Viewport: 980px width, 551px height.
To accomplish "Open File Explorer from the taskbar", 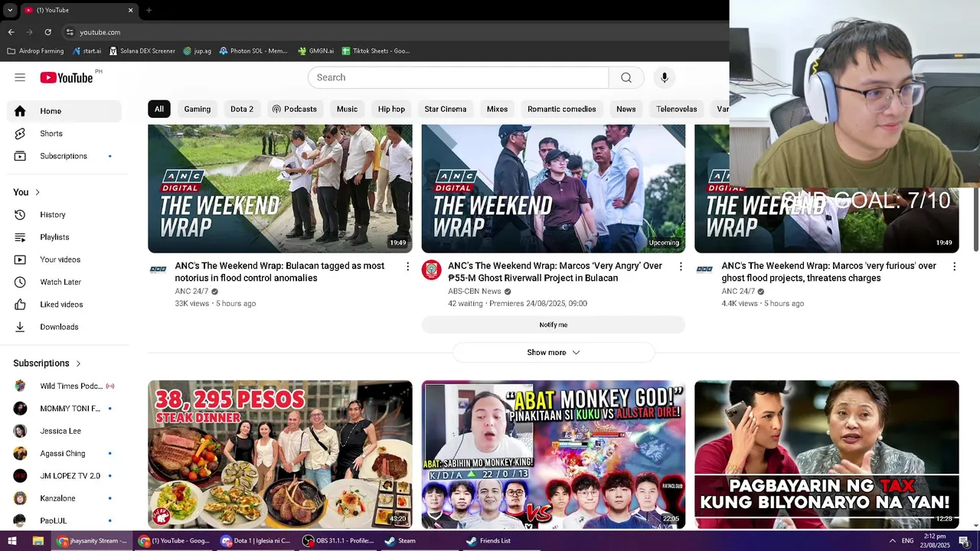I will tap(38, 540).
